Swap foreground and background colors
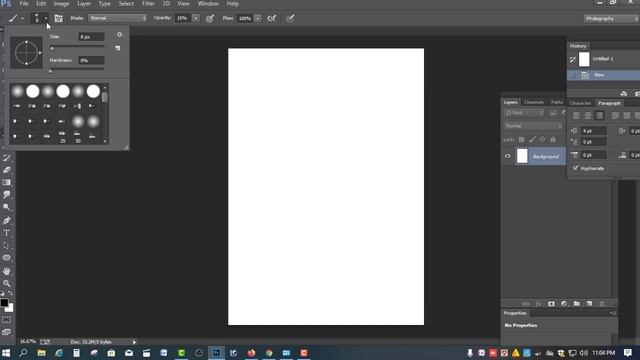This screenshot has height=360, width=640. (10, 293)
